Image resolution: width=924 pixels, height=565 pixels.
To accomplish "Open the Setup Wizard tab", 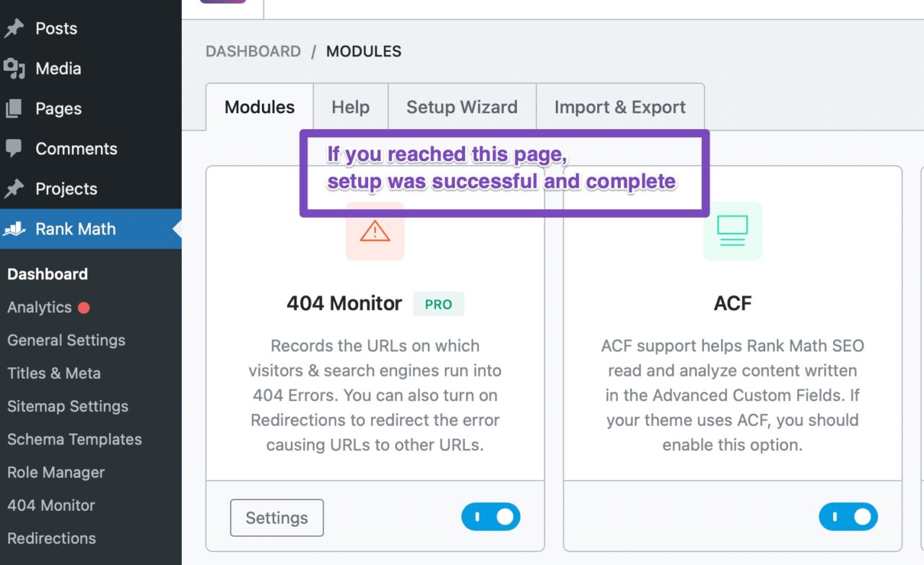I will point(462,108).
